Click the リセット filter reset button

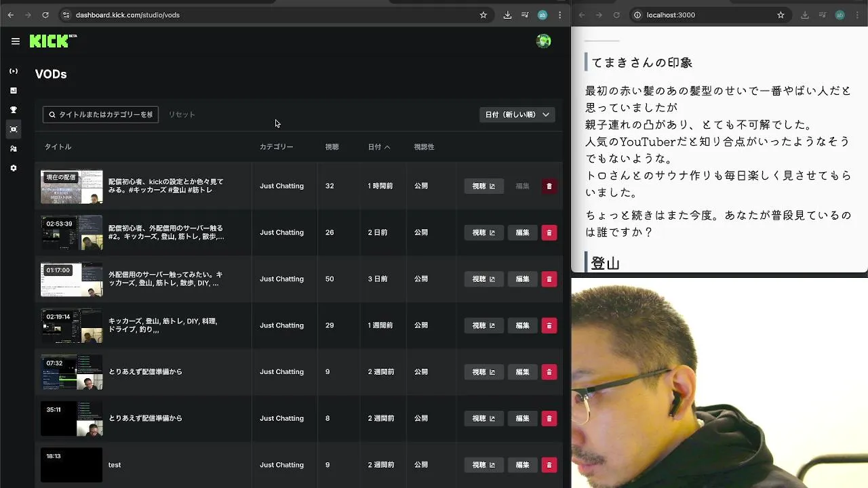(x=182, y=115)
